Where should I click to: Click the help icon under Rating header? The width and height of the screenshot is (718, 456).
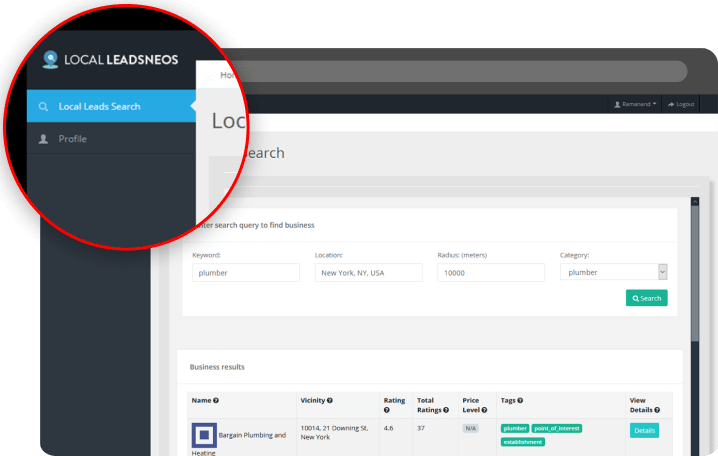(x=386, y=410)
